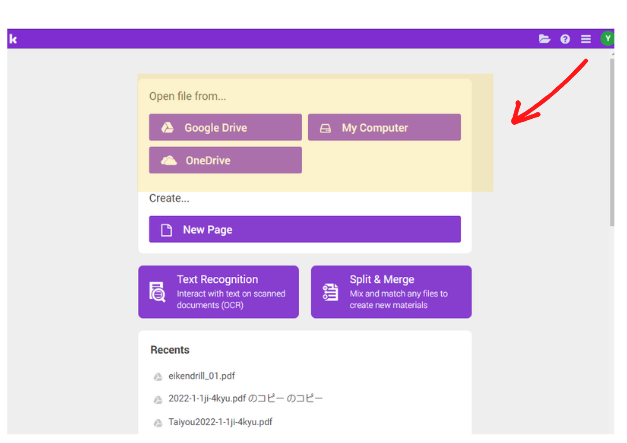627x443 pixels.
Task: Click the Drive icon beside eikendrill_01.pdf
Action: (x=158, y=377)
